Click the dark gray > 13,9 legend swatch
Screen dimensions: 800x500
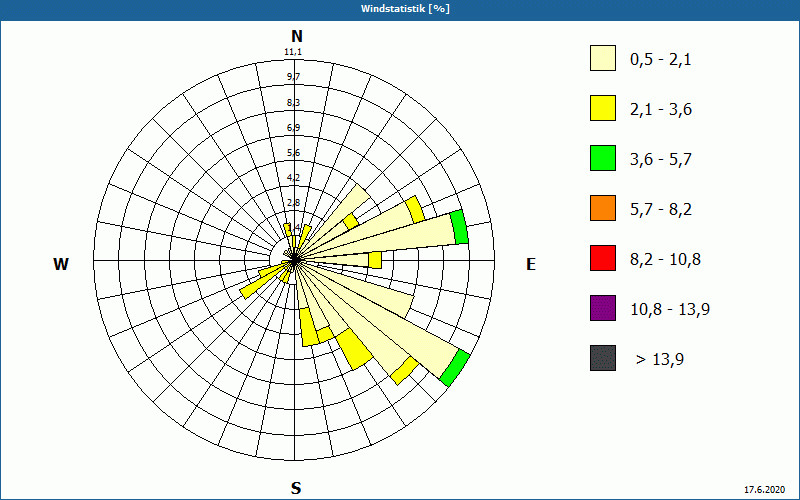click(x=603, y=358)
